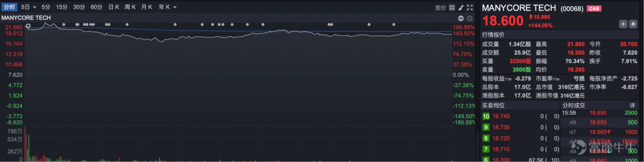Click the 振幅 value 70.34%

coord(575,61)
